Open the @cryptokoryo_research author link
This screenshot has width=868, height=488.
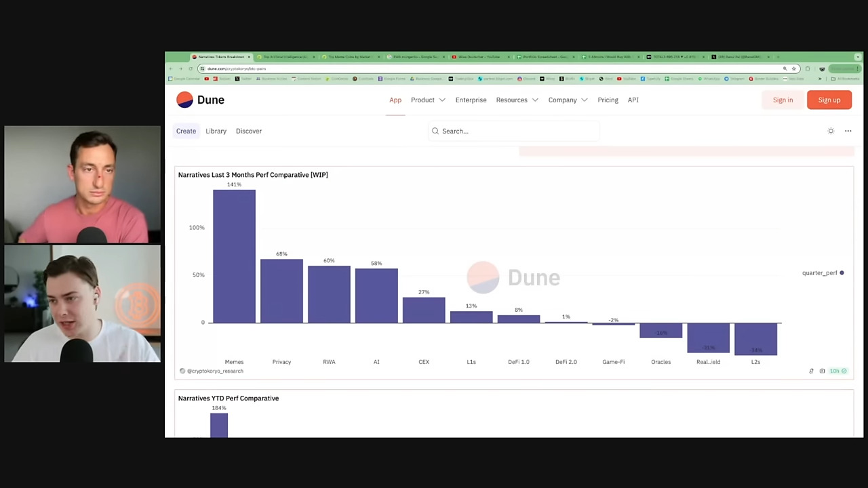click(215, 371)
